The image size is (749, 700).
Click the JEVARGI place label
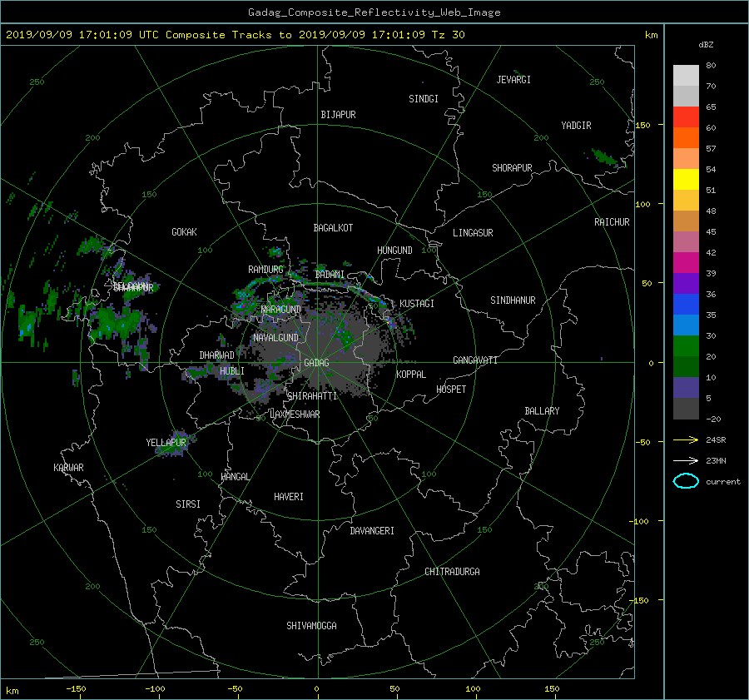click(x=513, y=80)
